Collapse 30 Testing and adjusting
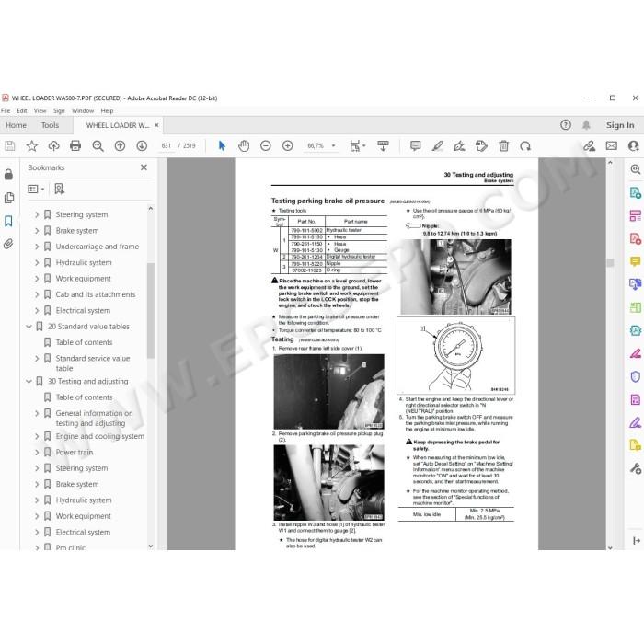The height and width of the screenshot is (644, 644). click(x=29, y=382)
